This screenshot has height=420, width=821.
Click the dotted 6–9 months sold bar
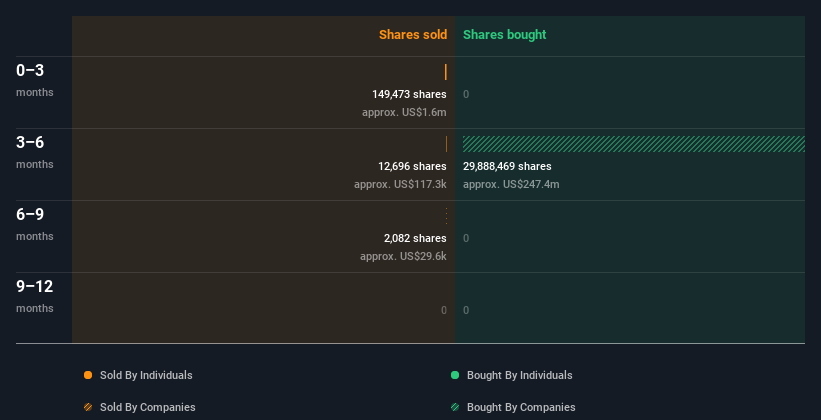coord(446,216)
